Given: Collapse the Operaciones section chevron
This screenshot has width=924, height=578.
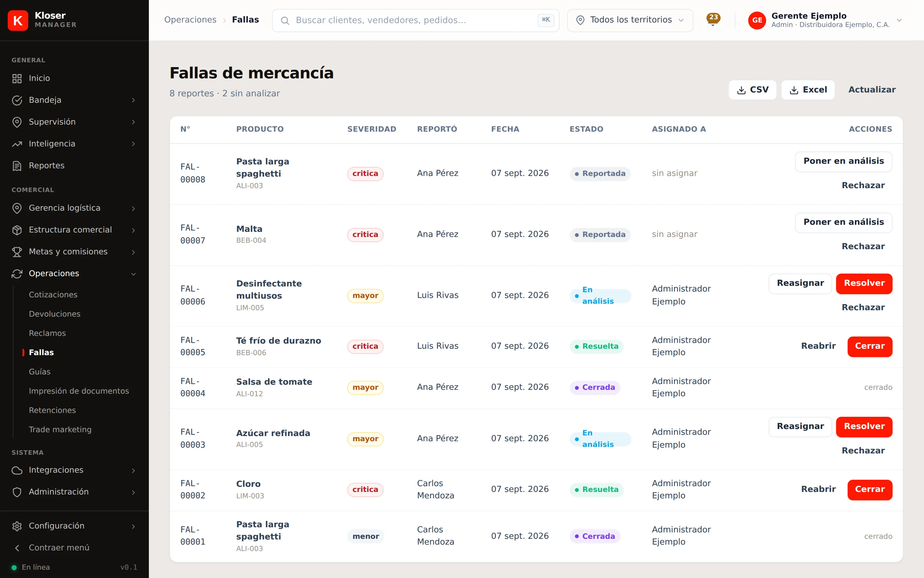Looking at the screenshot, I should (133, 274).
